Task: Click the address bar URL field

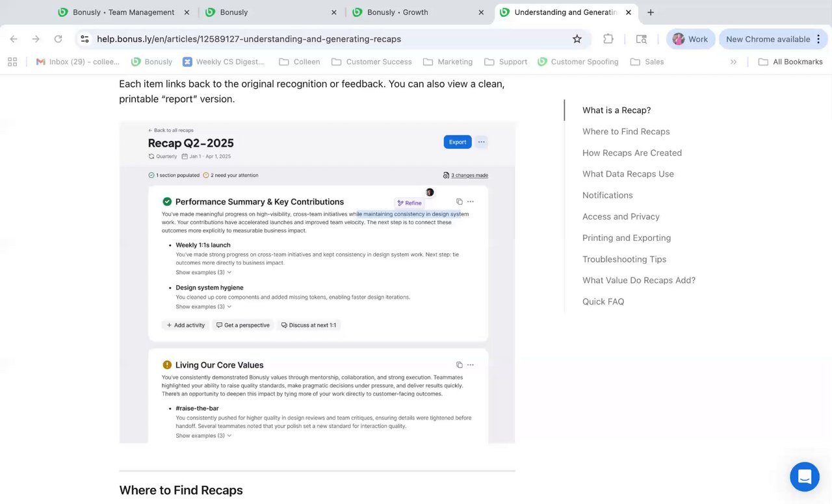Action: pyautogui.click(x=325, y=39)
